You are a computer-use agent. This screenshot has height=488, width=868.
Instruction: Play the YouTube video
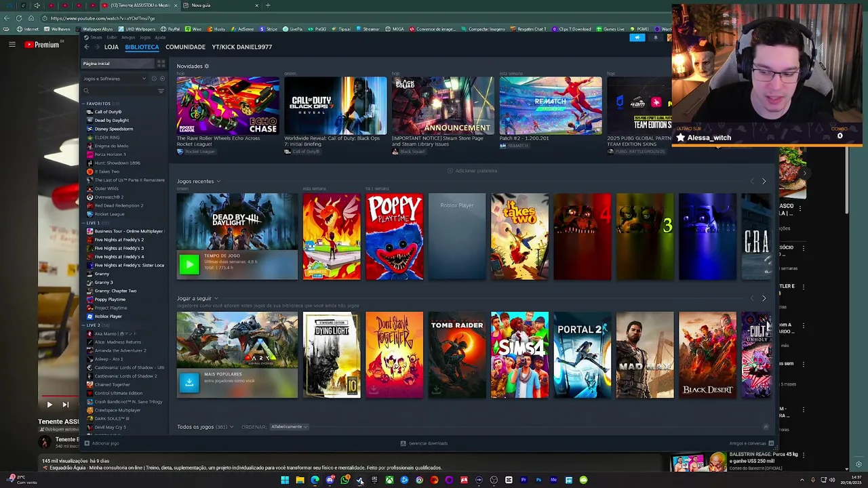pos(49,405)
